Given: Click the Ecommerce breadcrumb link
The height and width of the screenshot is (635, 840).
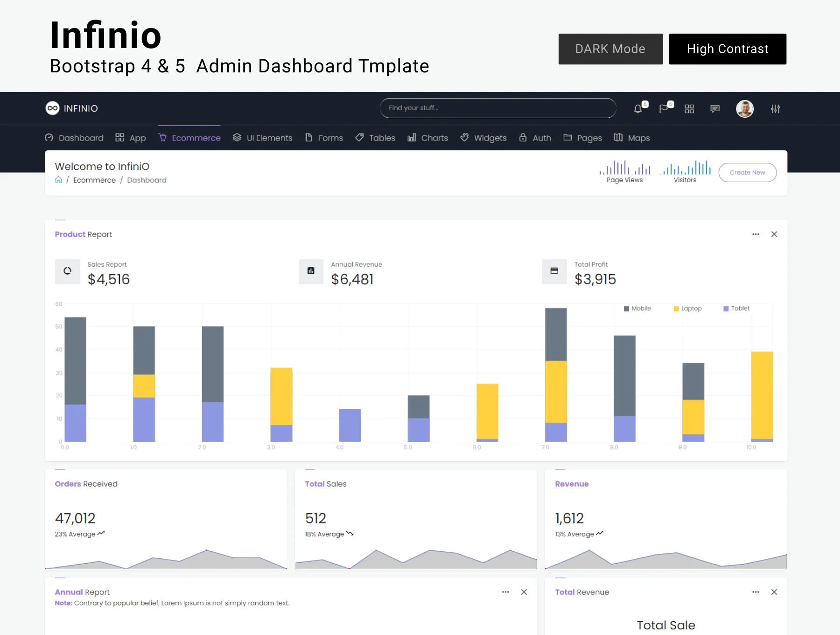Looking at the screenshot, I should click(94, 180).
